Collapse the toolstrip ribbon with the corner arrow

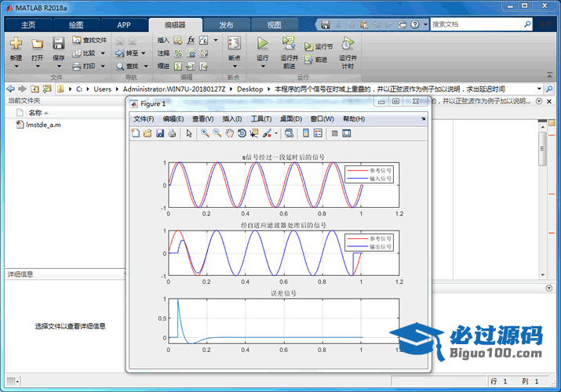549,74
